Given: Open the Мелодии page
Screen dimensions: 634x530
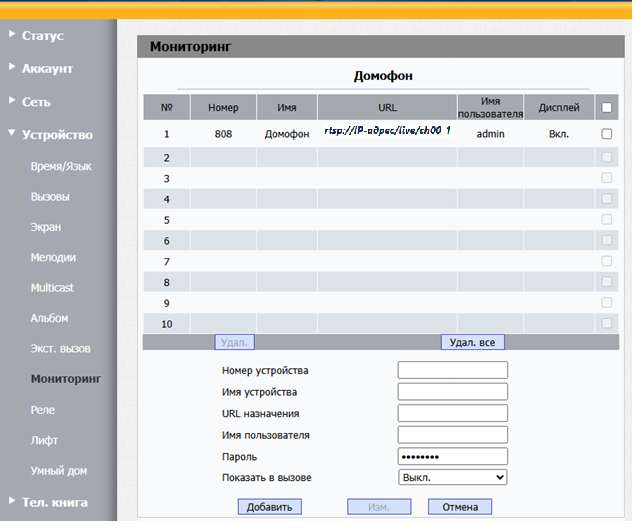Looking at the screenshot, I should pos(53,258).
